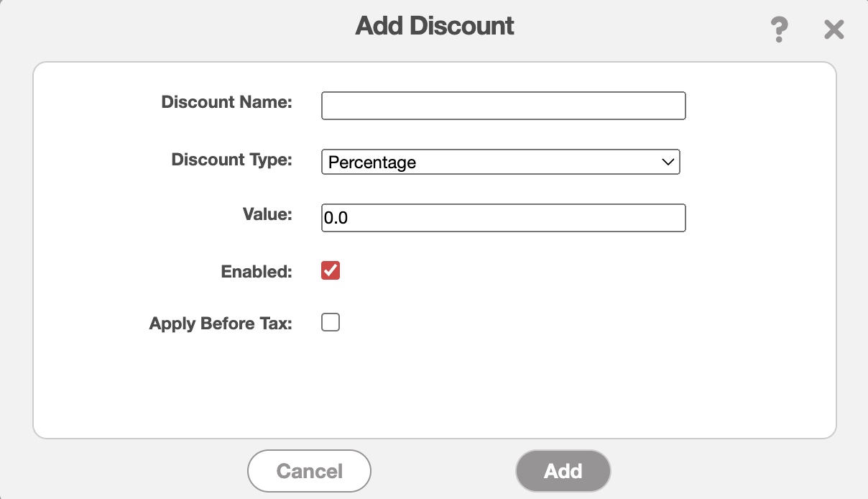The width and height of the screenshot is (868, 499).
Task: Click the Discount Name label
Action: [226, 102]
